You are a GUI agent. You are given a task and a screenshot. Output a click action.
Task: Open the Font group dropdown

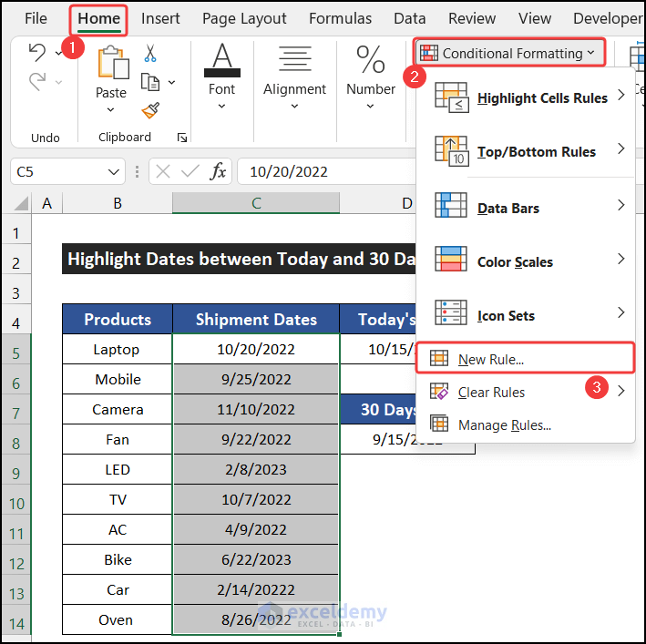[221, 107]
